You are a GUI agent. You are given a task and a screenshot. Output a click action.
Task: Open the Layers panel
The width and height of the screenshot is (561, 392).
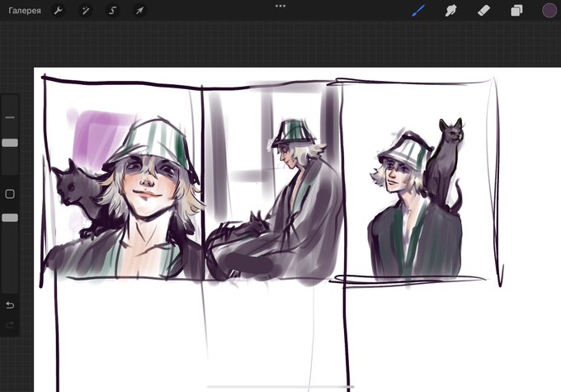click(516, 11)
